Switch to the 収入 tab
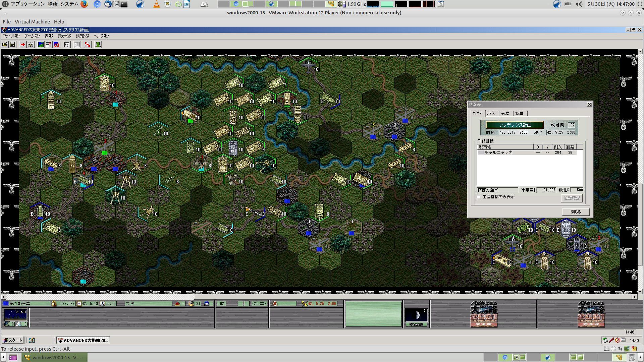644x362 pixels. point(491,114)
